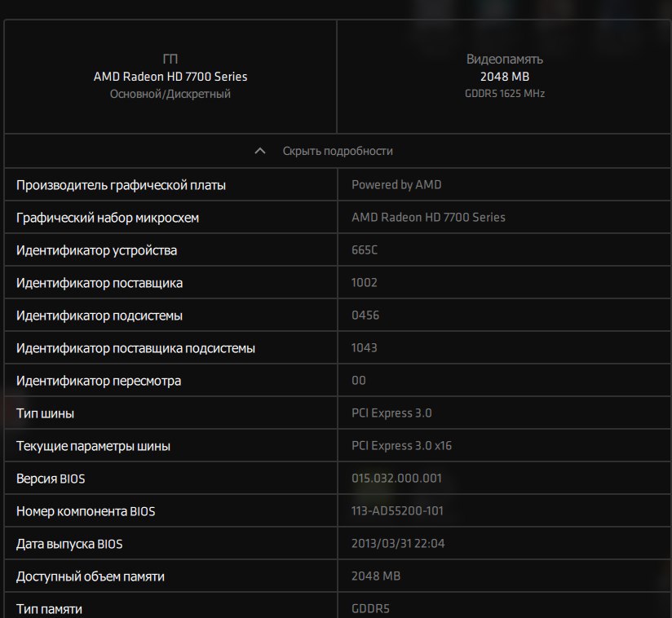The width and height of the screenshot is (672, 618).
Task: Click the 'Powered by AMD' value
Action: 396,185
